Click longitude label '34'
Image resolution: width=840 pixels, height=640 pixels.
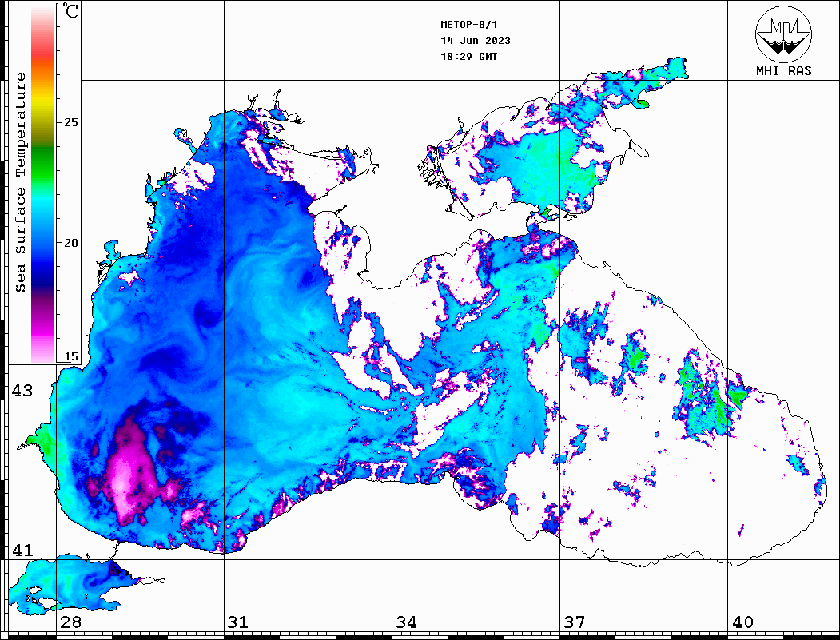[x=406, y=622]
